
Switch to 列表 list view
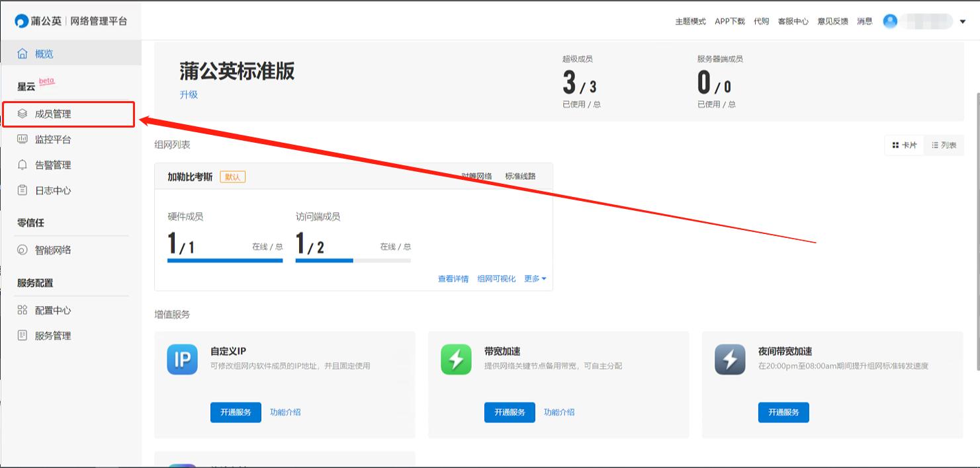click(943, 145)
